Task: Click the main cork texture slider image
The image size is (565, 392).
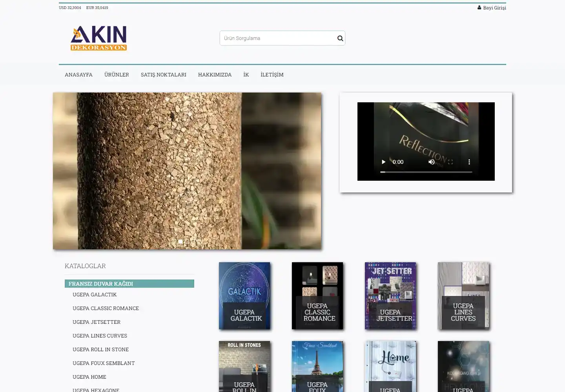Action: pos(187,171)
